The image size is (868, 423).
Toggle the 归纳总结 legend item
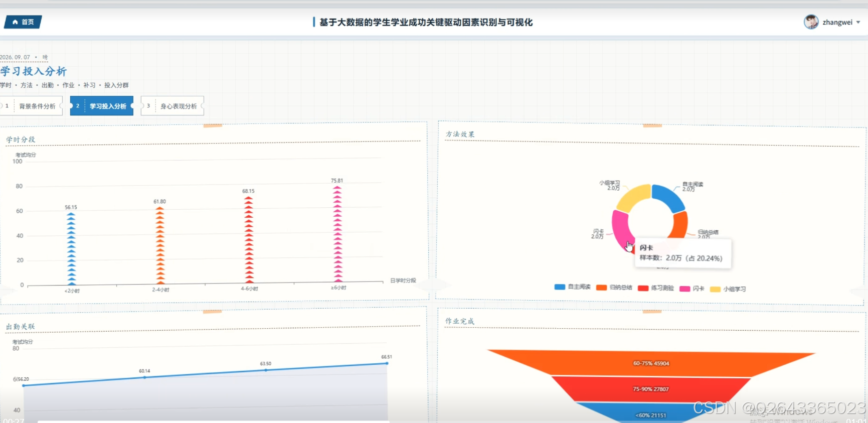pos(614,288)
